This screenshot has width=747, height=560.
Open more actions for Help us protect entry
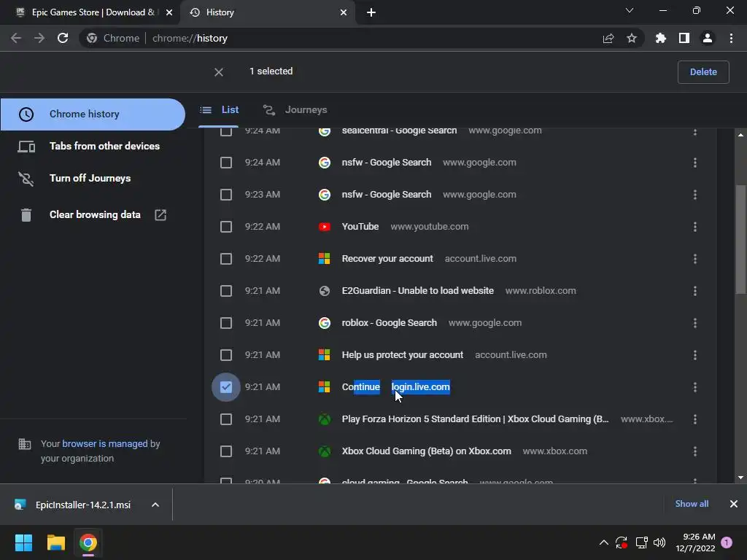695,355
